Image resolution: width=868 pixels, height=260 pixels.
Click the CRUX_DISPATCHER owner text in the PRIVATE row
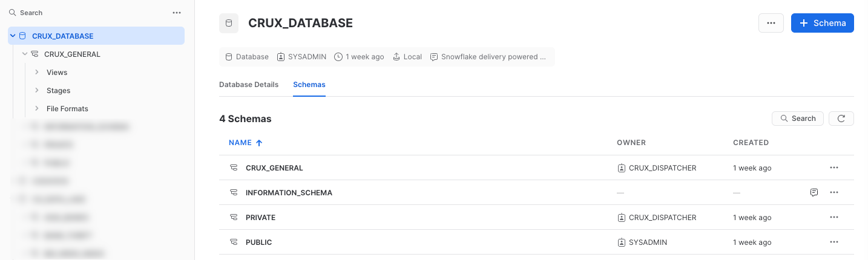coord(663,218)
